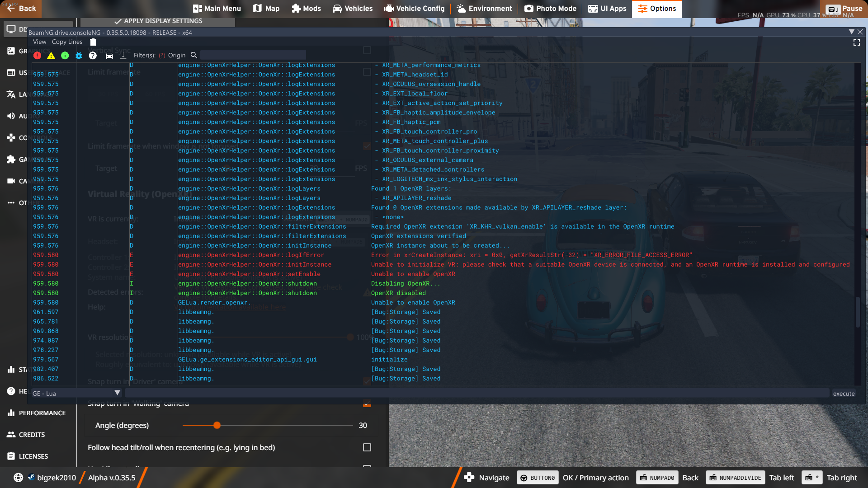The width and height of the screenshot is (868, 488).
Task: Toggle the blue debug bug filter icon
Action: tap(79, 56)
